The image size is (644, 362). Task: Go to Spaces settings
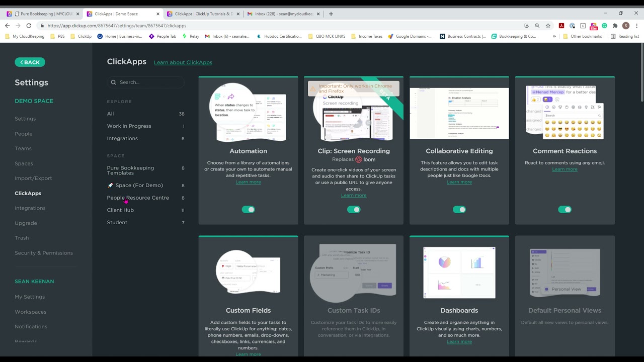click(24, 163)
